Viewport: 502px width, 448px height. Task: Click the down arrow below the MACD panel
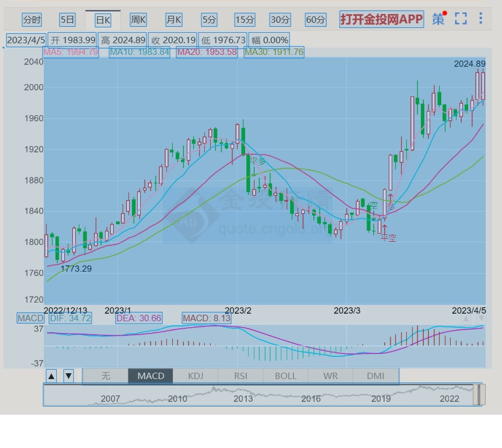68,376
